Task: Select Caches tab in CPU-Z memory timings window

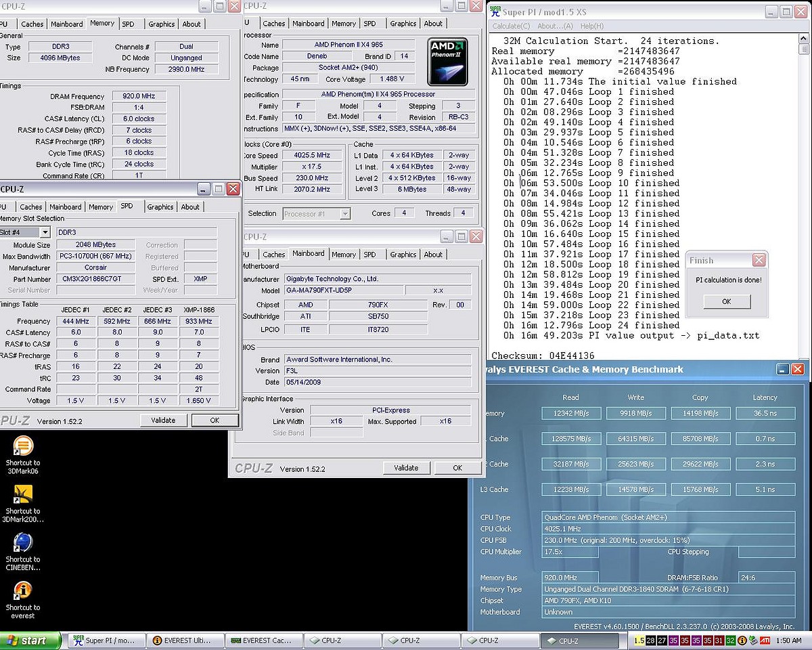Action: [32, 24]
